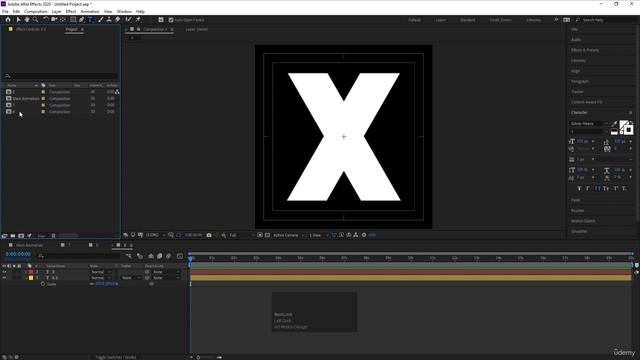Select the Rotation tool
The image size is (640, 360).
click(x=46, y=20)
